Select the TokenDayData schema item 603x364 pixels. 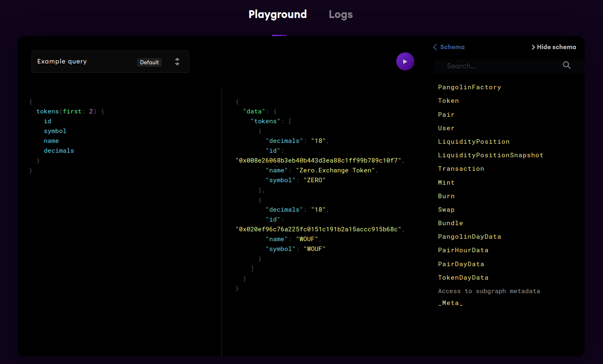[463, 277]
